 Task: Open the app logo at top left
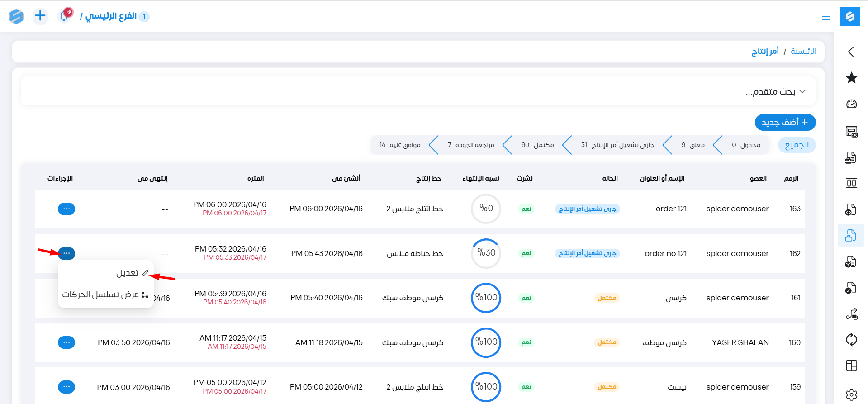16,16
